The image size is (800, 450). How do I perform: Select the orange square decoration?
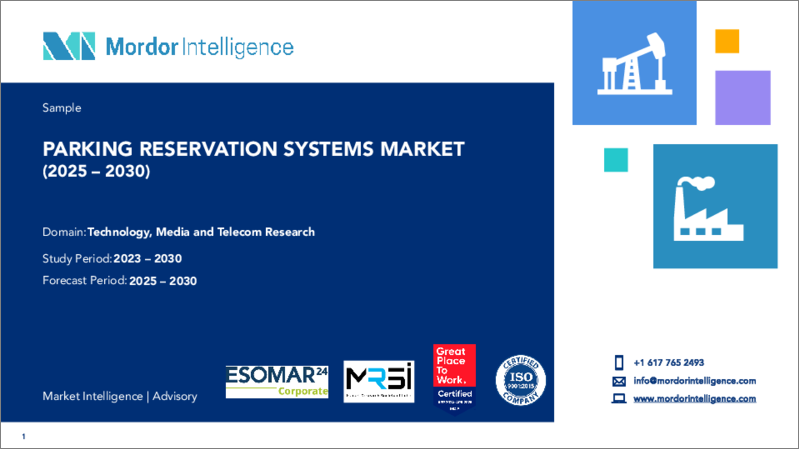click(727, 41)
